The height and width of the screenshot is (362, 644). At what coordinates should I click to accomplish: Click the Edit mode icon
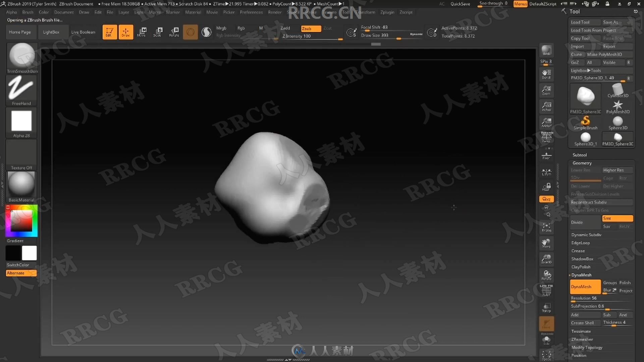point(110,32)
